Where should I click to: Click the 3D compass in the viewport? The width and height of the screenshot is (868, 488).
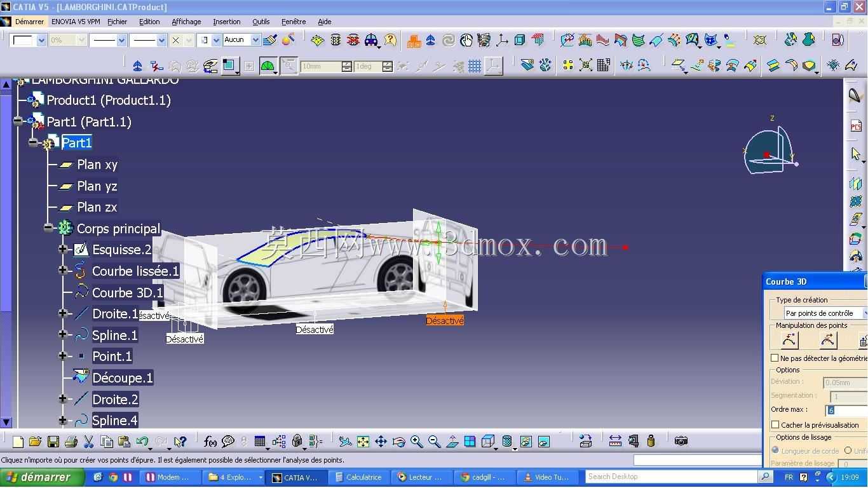[x=770, y=151]
